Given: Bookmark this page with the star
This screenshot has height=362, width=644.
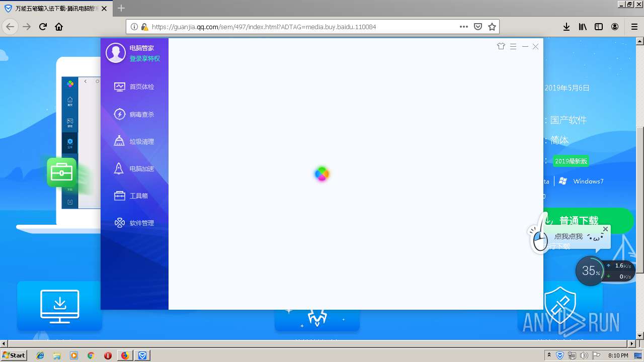Looking at the screenshot, I should click(x=492, y=27).
